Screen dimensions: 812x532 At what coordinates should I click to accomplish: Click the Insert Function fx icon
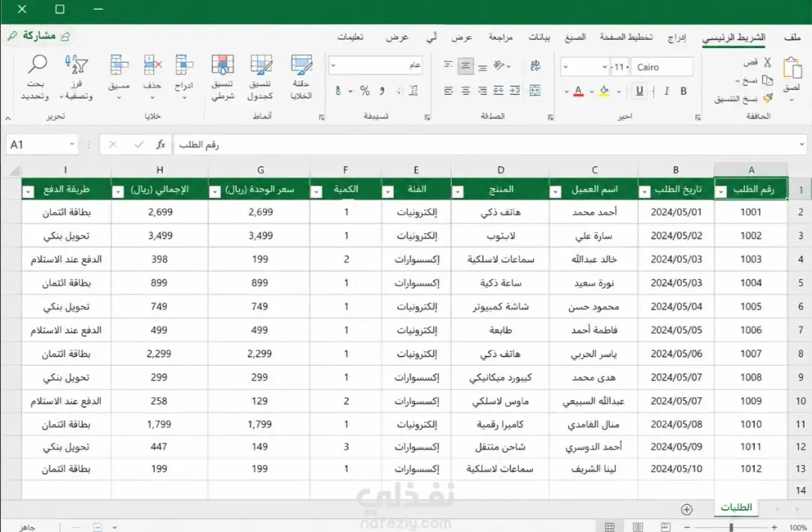tap(161, 144)
